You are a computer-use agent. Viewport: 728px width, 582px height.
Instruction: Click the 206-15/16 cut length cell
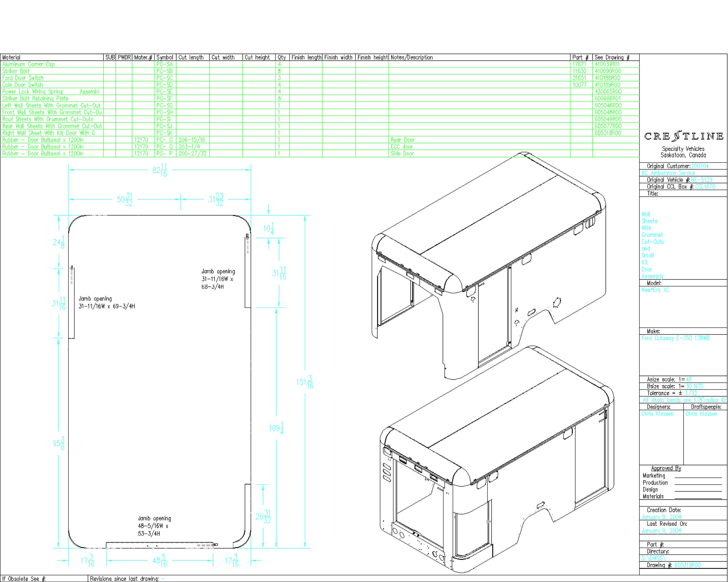pos(192,140)
